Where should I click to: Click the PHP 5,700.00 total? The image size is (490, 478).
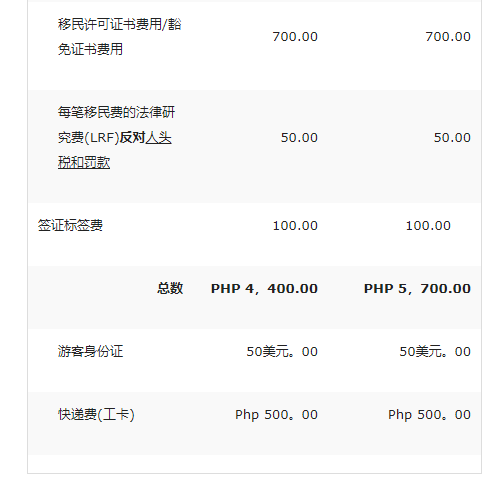click(x=417, y=289)
